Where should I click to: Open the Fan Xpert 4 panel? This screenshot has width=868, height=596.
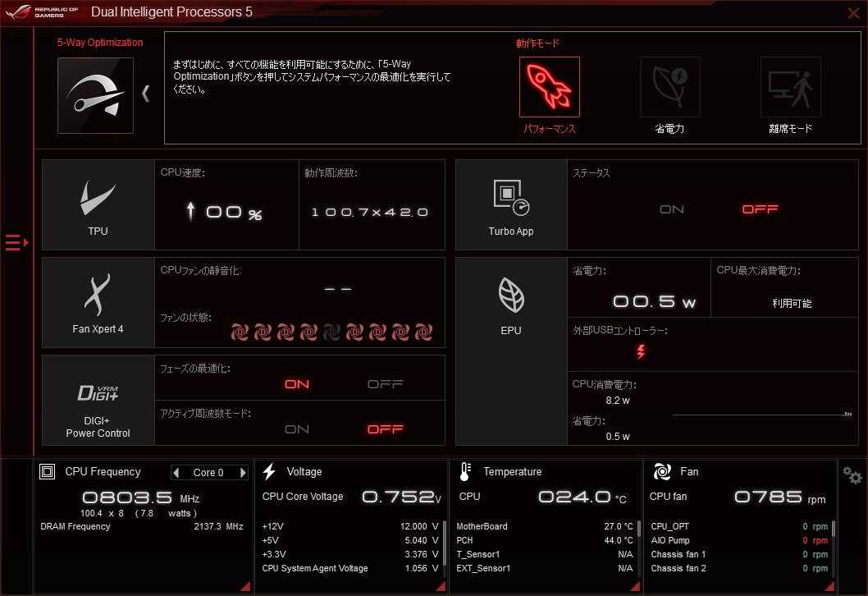(98, 302)
